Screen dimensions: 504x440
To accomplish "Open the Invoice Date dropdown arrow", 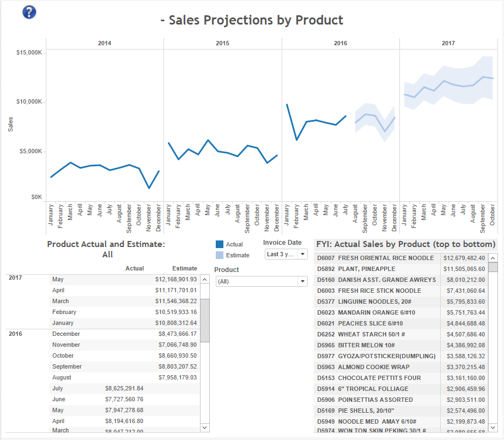I will (302, 254).
